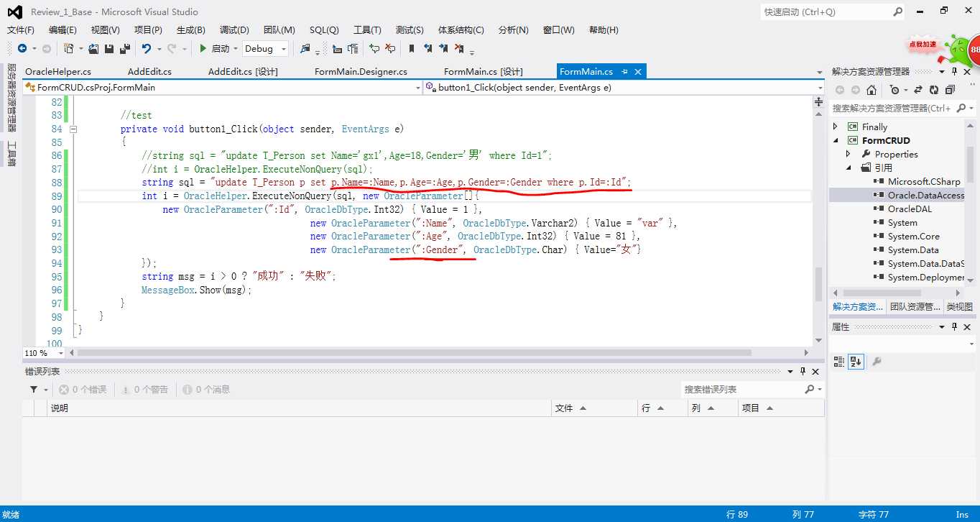Collapse the 引用 references node
Image resolution: width=980 pixels, height=522 pixels.
point(849,168)
